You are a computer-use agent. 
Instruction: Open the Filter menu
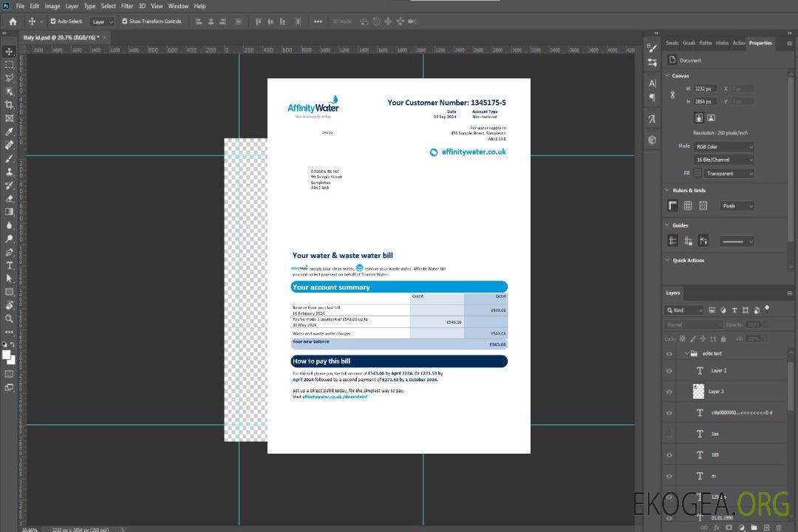(127, 6)
